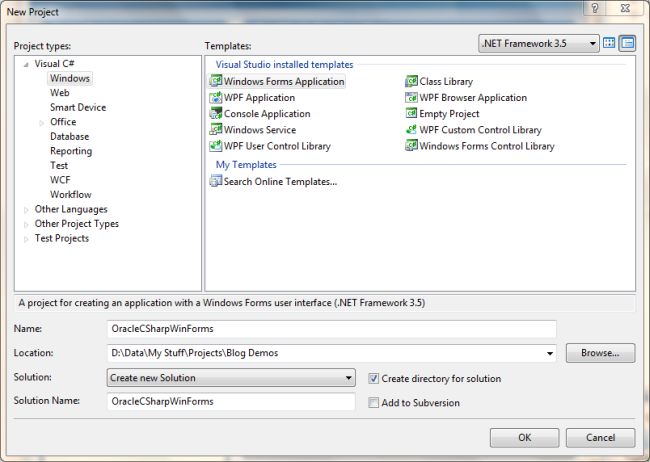
Task: Switch templates to small icons view
Action: [x=628, y=43]
